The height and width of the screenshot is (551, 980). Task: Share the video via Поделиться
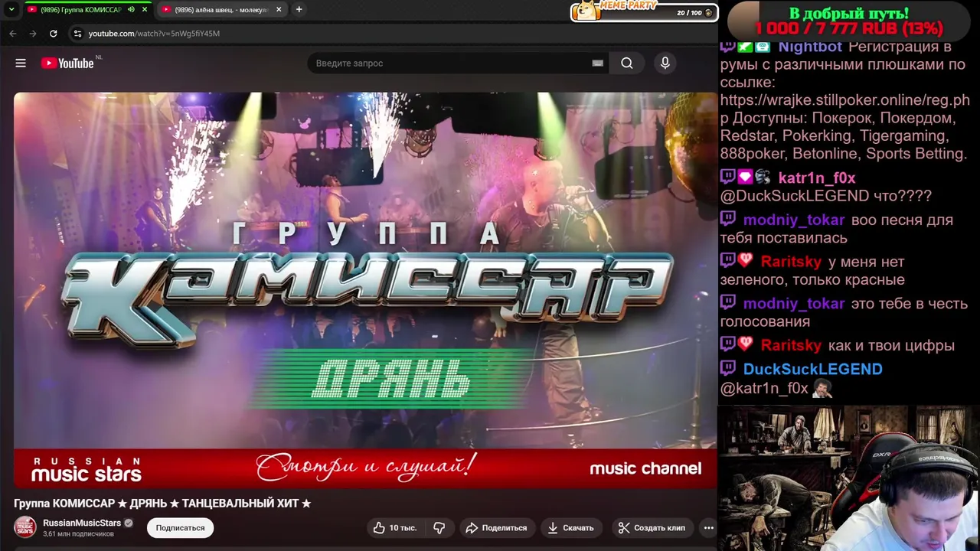pos(496,528)
